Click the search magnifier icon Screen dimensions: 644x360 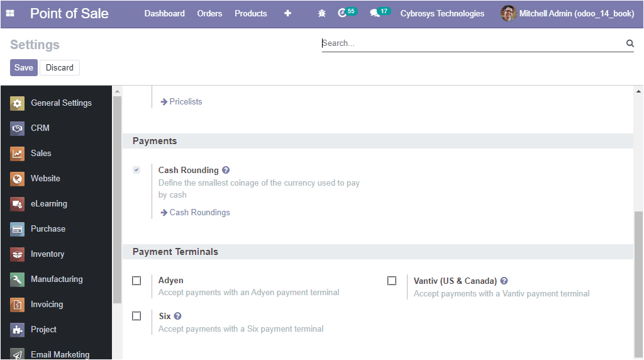pyautogui.click(x=630, y=43)
